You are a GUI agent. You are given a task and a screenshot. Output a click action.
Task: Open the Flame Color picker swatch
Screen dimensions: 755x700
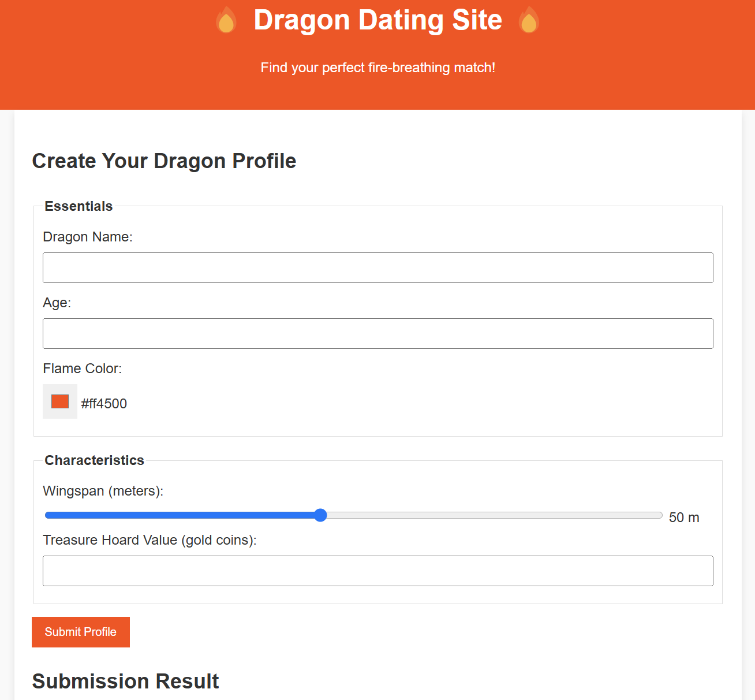pos(60,401)
